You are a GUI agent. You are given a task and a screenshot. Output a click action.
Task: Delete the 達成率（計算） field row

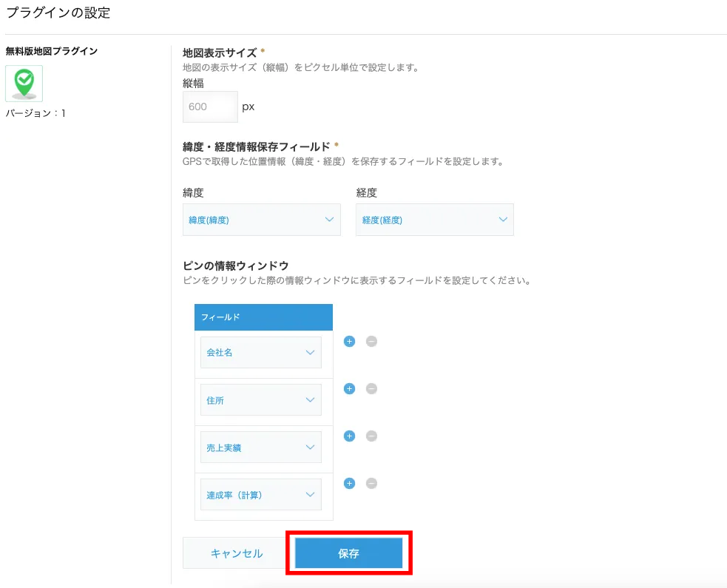pyautogui.click(x=371, y=484)
